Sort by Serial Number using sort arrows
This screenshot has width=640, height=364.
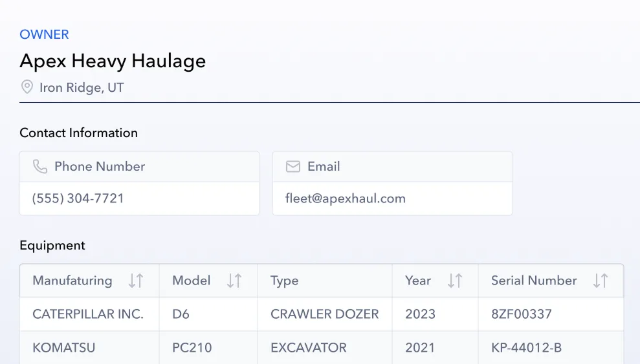[601, 281]
